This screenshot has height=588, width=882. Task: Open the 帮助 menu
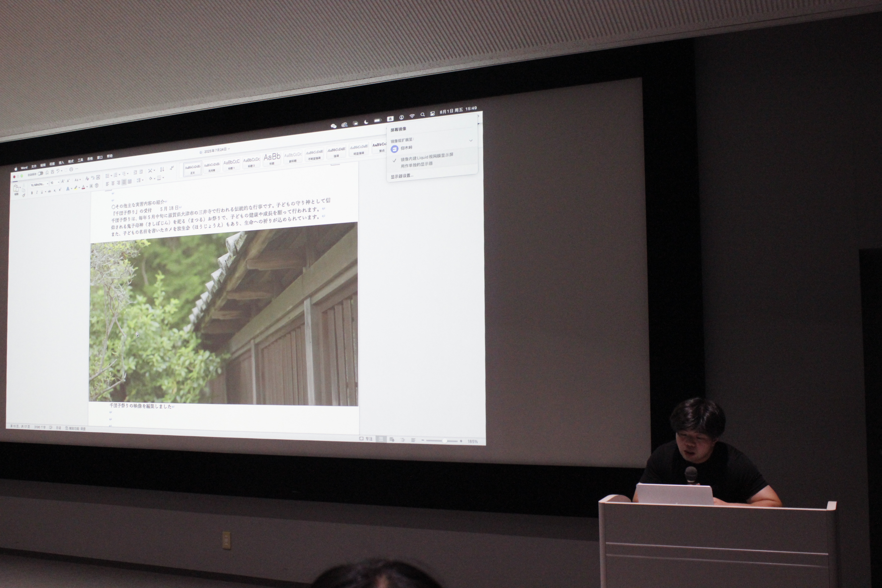[109, 156]
